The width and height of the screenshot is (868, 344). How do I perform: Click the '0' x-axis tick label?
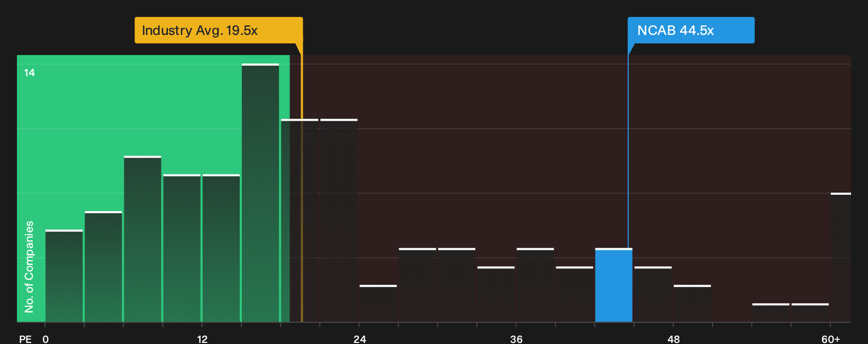[46, 339]
